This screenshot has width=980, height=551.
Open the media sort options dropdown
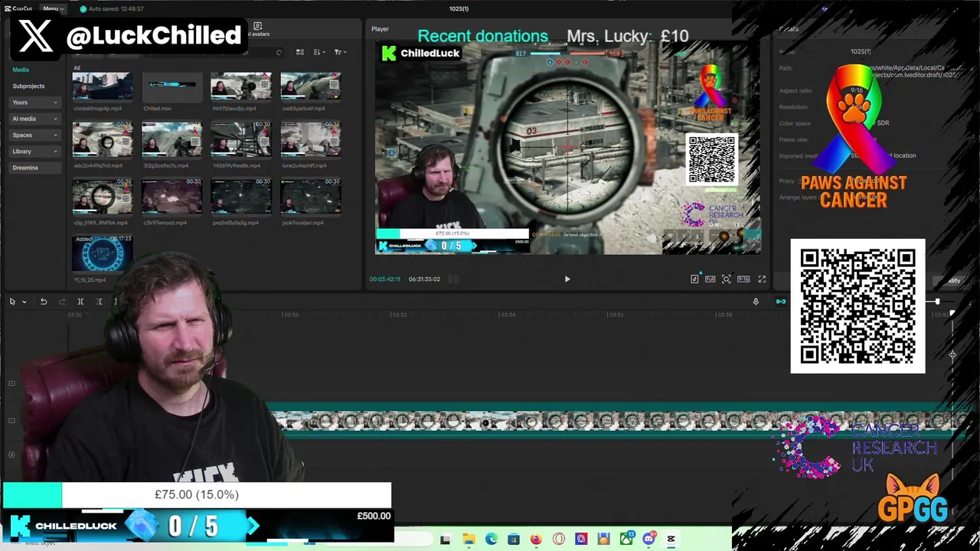[x=319, y=52]
